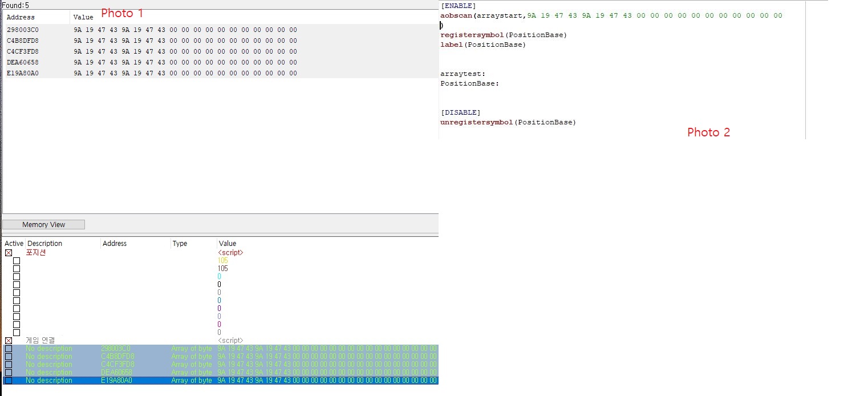Select the 게임 연결 entry description
This screenshot has width=868, height=396.
pyautogui.click(x=40, y=341)
